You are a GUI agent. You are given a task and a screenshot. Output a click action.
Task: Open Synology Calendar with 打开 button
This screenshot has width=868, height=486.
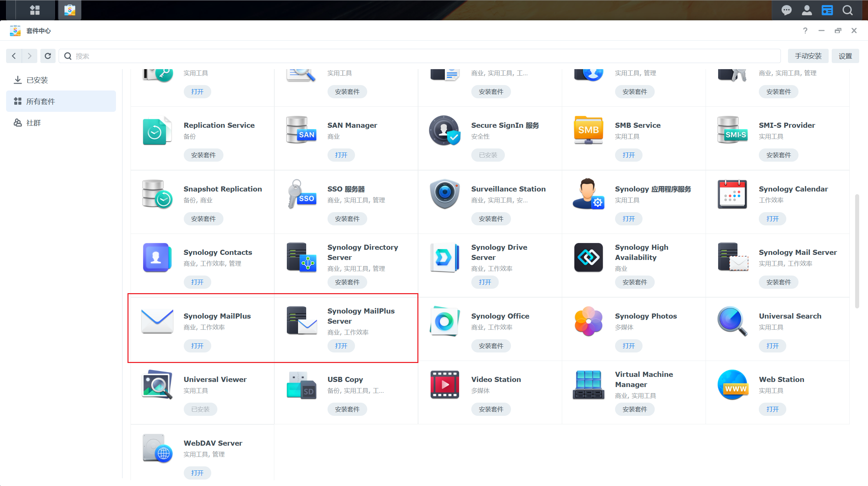coord(772,219)
